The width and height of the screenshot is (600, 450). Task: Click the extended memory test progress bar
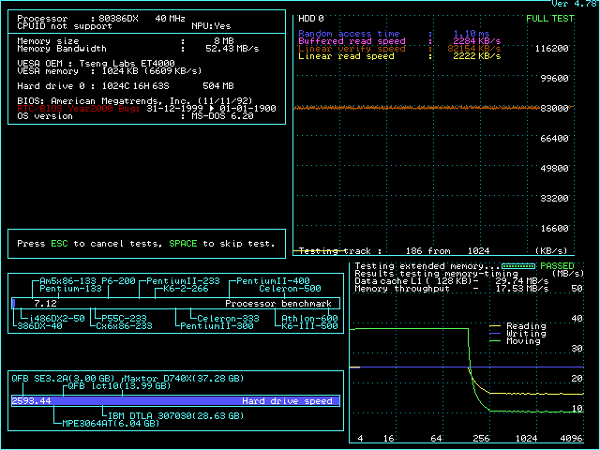(518, 266)
